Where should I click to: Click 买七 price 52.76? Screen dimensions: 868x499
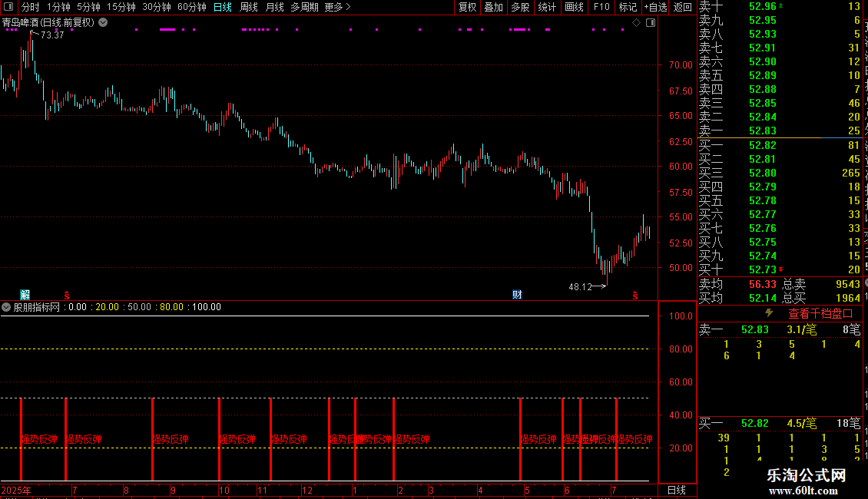pyautogui.click(x=763, y=229)
